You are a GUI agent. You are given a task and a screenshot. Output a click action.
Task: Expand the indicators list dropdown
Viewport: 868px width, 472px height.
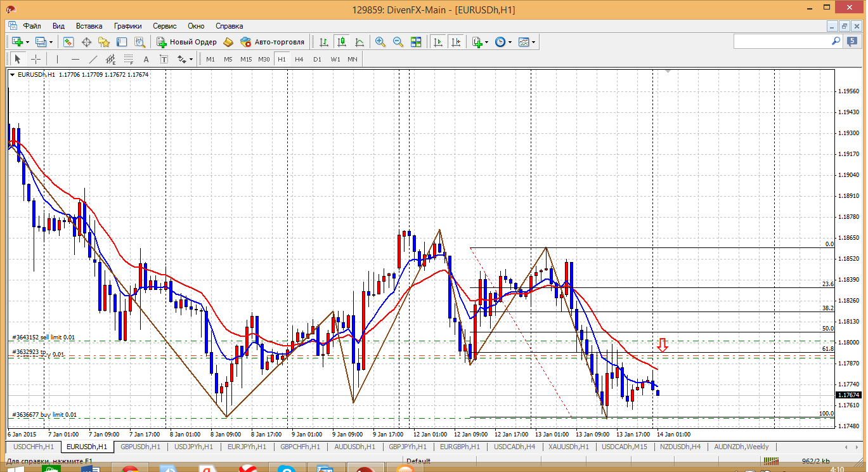tap(486, 42)
